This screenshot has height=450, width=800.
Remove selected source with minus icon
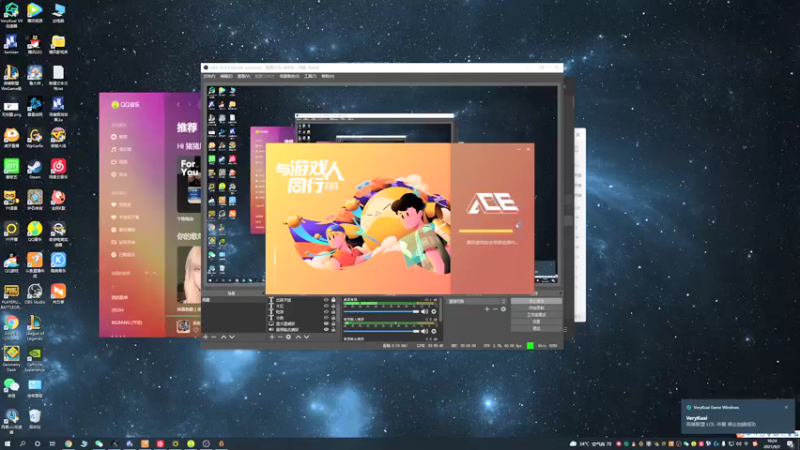click(x=280, y=337)
